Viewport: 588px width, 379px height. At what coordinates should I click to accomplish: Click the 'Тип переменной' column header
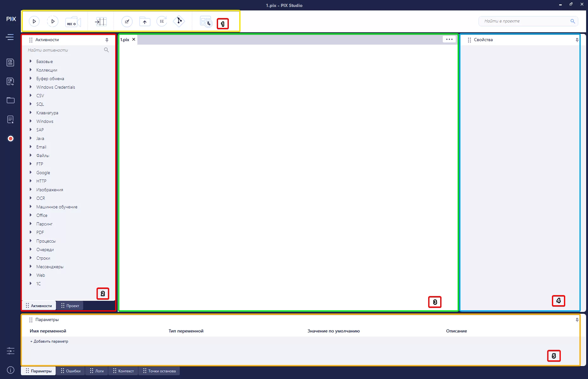(186, 331)
